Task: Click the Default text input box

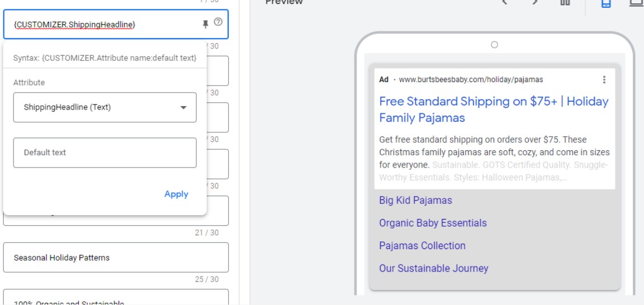Action: click(105, 152)
